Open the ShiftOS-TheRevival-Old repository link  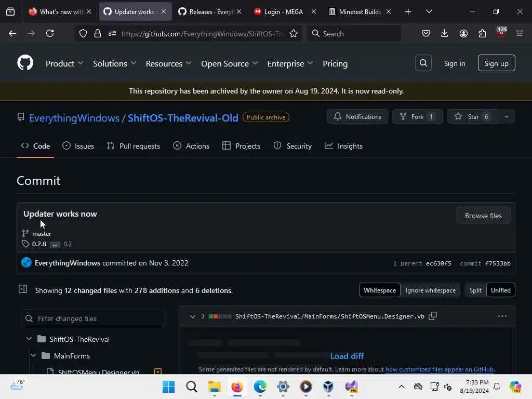tap(183, 118)
